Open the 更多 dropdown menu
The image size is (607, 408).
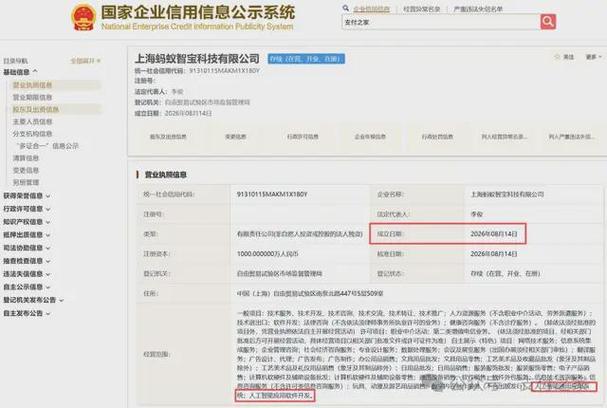pos(593,57)
